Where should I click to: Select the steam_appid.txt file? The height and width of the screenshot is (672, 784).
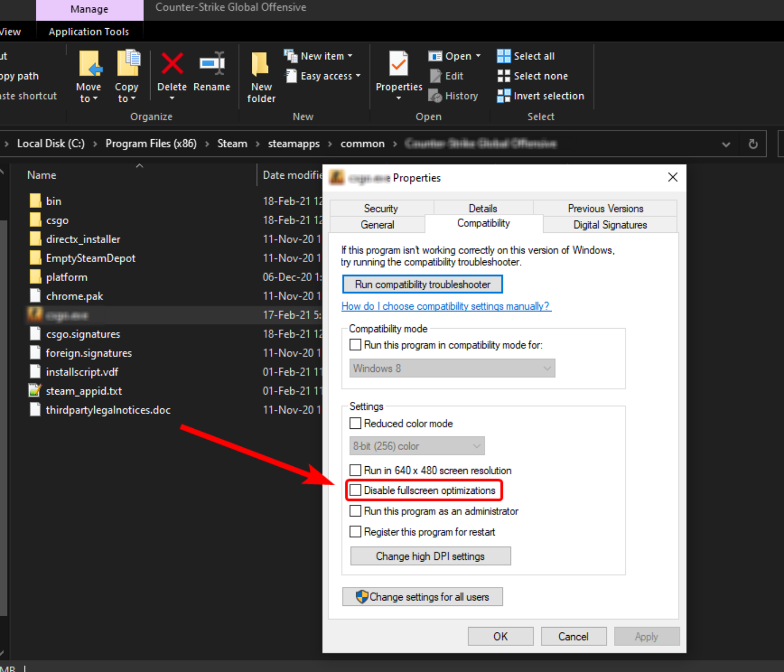coord(75,391)
